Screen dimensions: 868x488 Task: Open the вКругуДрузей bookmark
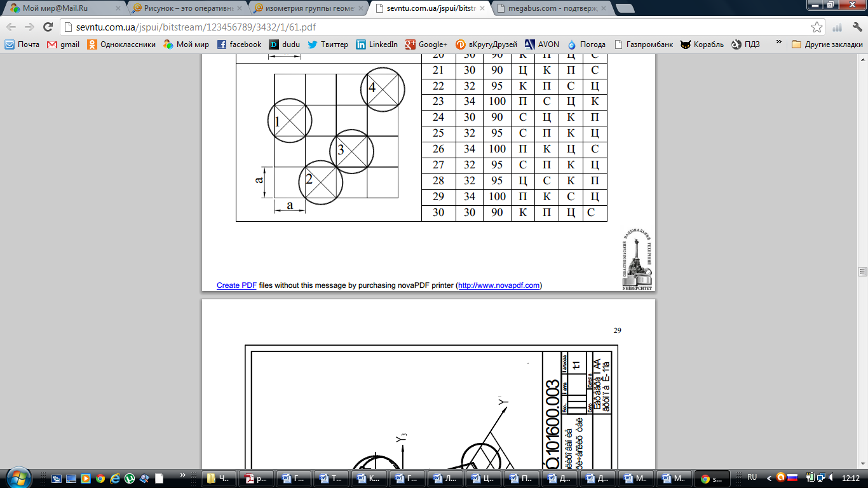tap(486, 44)
